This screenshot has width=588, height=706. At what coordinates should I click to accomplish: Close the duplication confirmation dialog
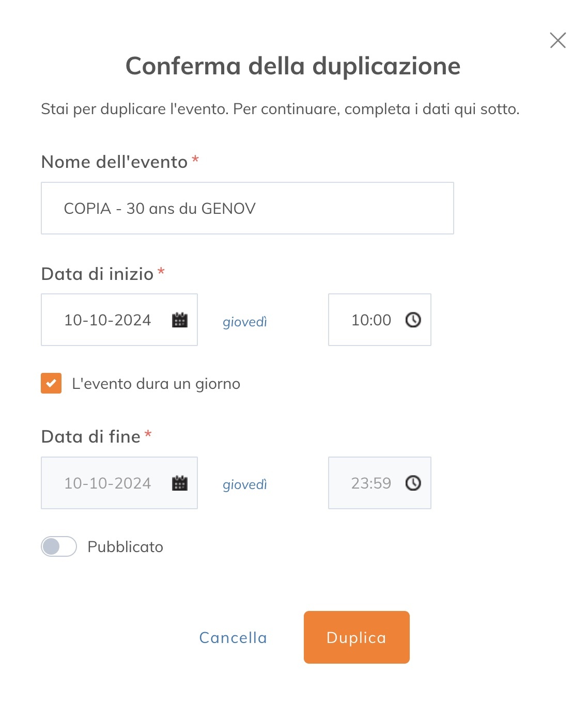(x=558, y=40)
